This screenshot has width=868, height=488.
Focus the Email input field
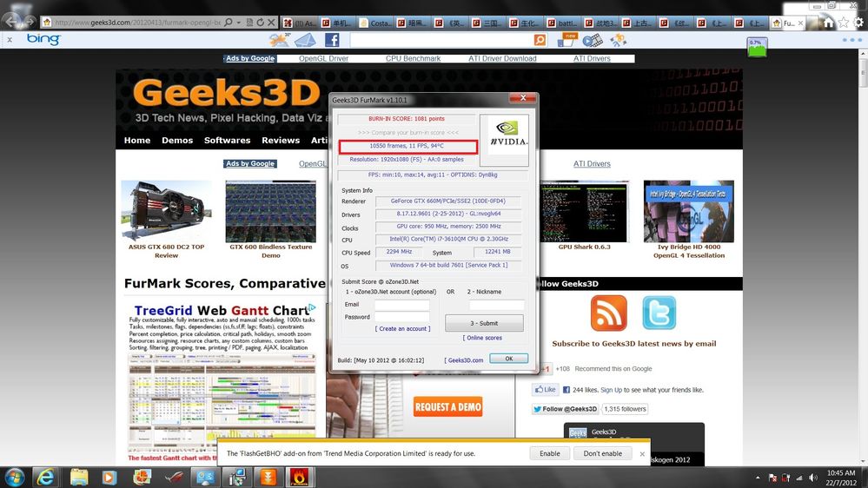(x=402, y=304)
